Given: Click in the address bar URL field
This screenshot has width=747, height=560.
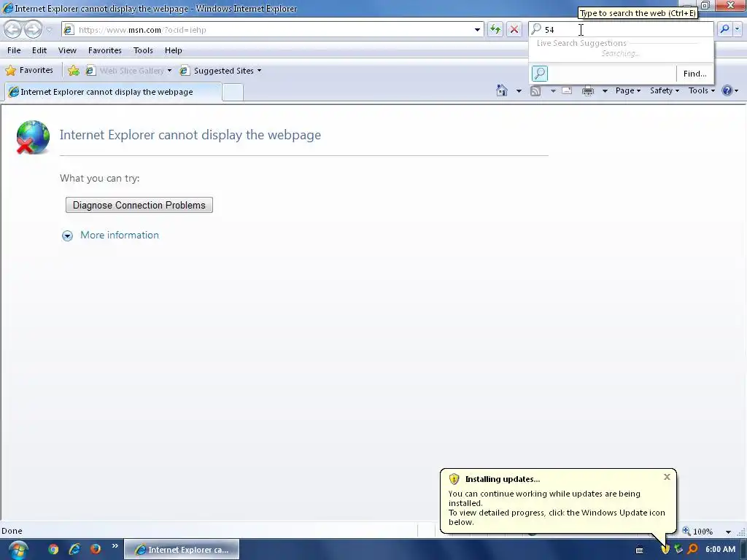Looking at the screenshot, I should point(274,29).
